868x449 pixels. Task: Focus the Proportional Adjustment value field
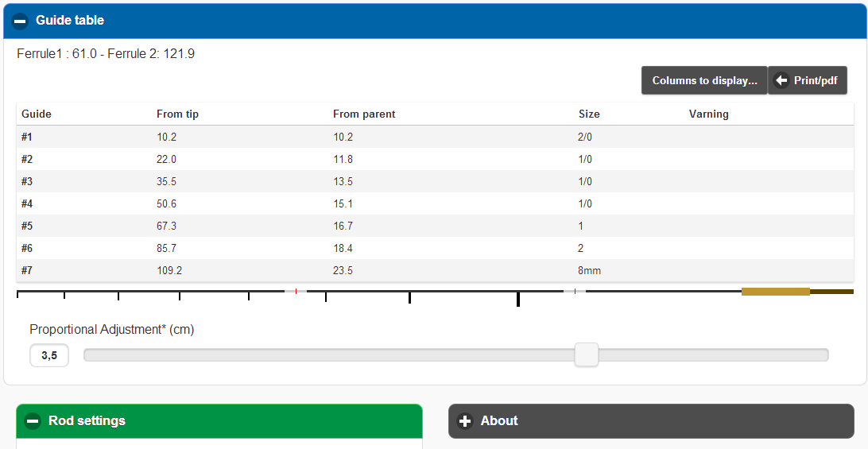[x=49, y=355]
